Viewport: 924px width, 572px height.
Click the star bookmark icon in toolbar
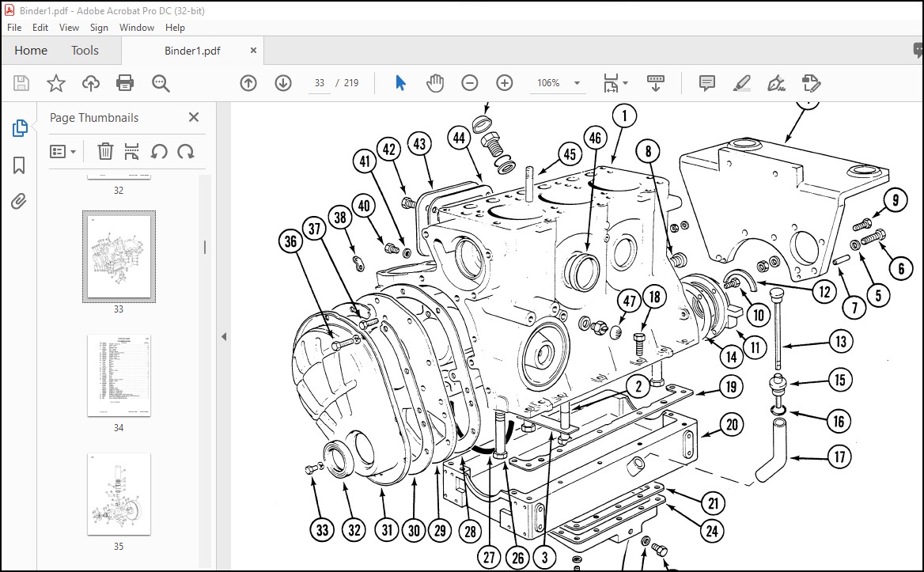tap(56, 83)
